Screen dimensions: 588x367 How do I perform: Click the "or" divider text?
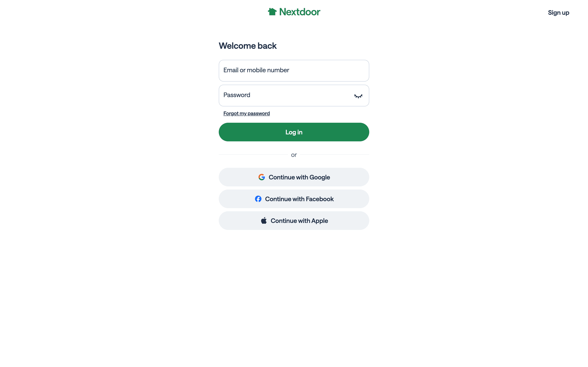click(294, 155)
